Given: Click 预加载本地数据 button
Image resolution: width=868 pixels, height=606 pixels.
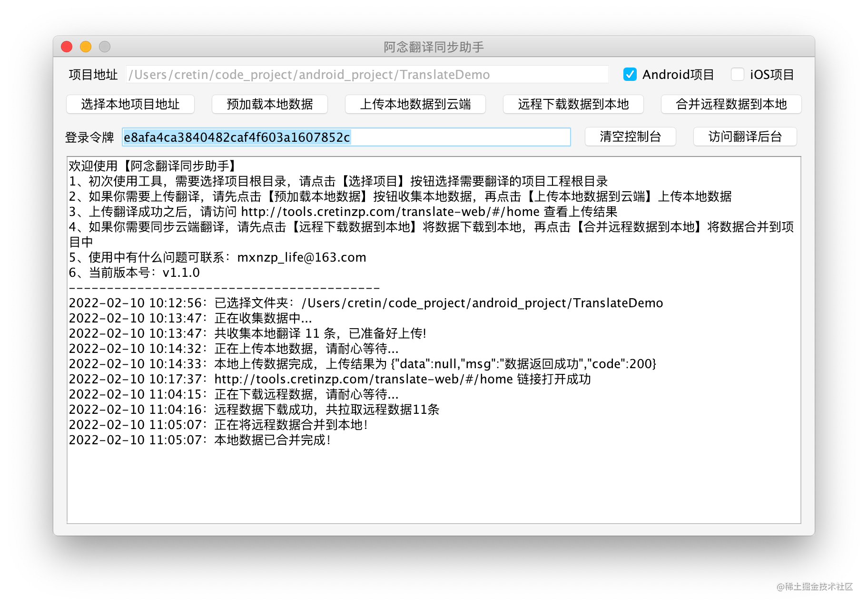Looking at the screenshot, I should [x=270, y=104].
